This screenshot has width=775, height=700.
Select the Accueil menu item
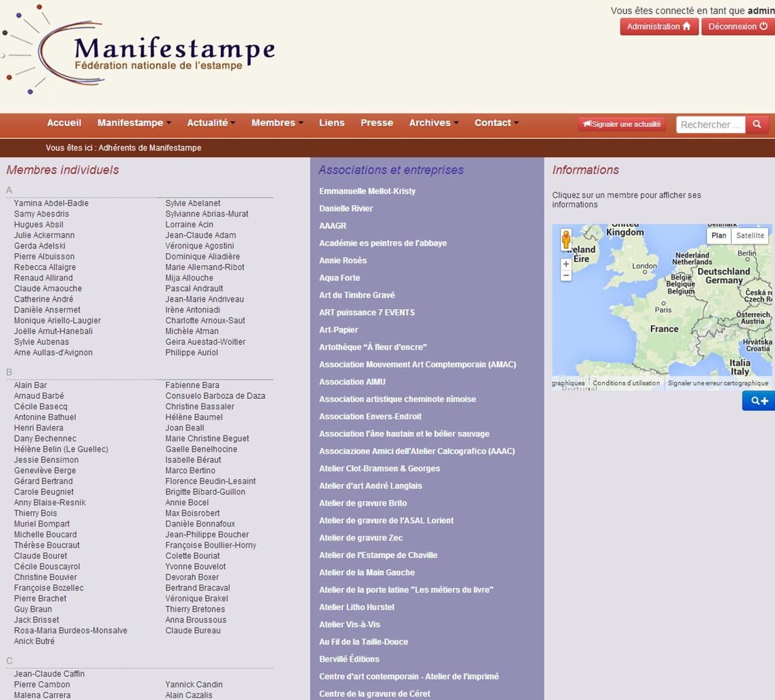pos(64,123)
